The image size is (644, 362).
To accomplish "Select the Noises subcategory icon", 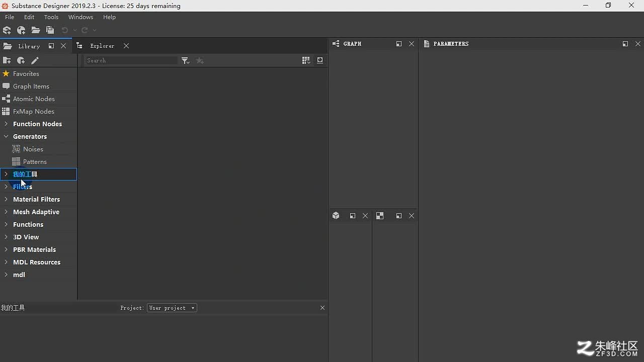I will (16, 149).
